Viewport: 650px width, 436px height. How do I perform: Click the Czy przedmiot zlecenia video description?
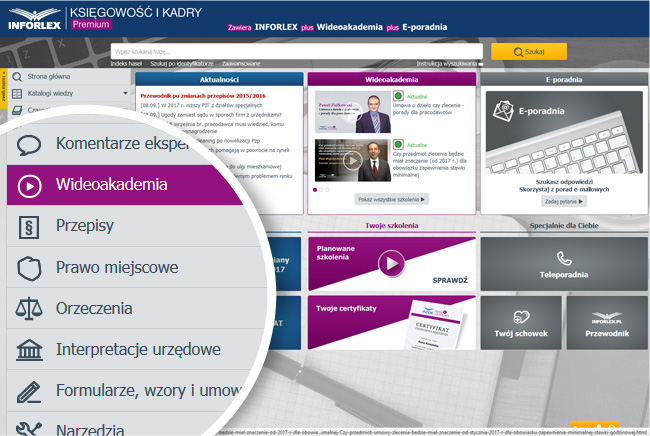point(430,165)
